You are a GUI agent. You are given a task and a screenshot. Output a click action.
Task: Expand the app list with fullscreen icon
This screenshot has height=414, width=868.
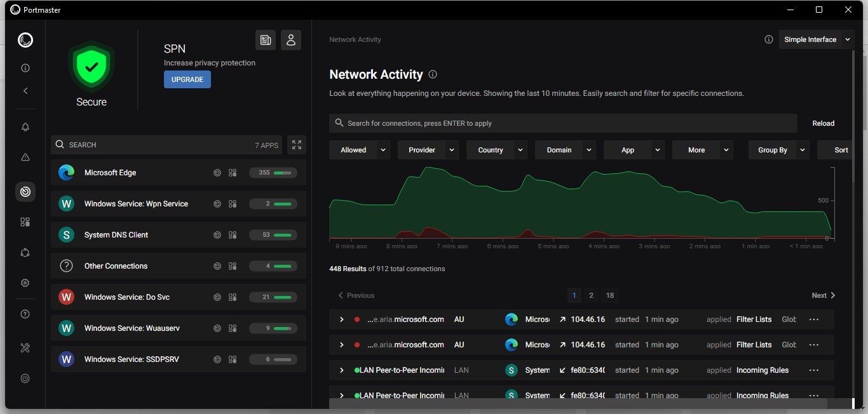[297, 145]
